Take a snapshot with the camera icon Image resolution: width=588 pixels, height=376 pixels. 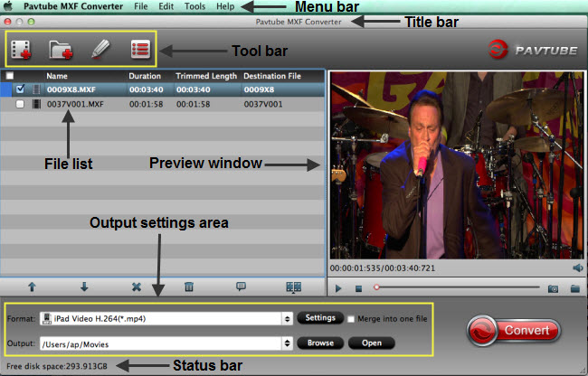pos(553,288)
